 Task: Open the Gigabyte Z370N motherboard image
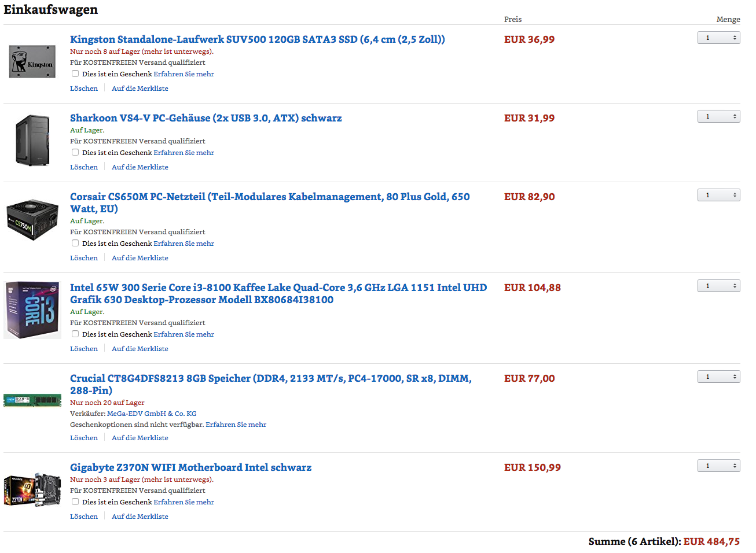pyautogui.click(x=32, y=490)
